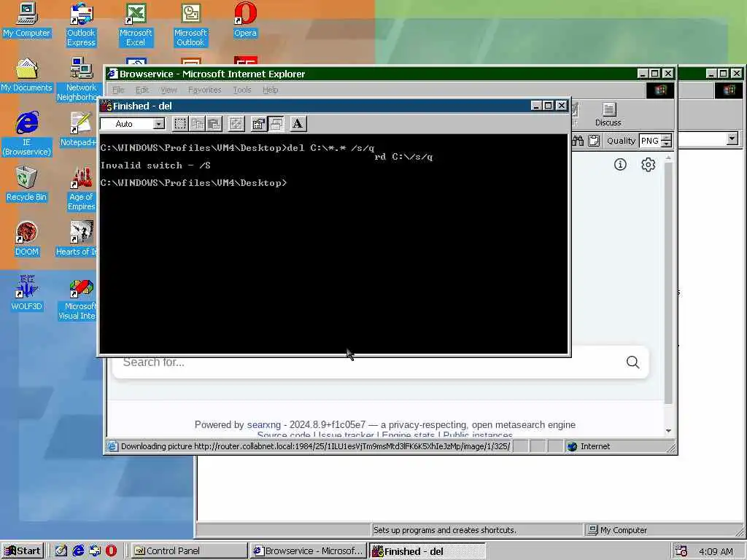Select IE (Browservice) desktop icon

(27, 134)
